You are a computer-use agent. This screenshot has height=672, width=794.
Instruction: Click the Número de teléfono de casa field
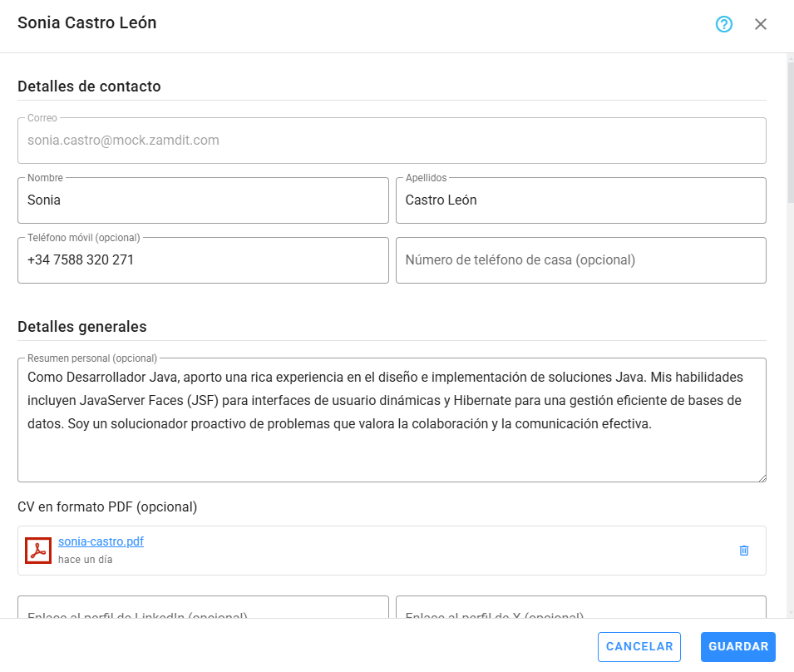point(580,260)
